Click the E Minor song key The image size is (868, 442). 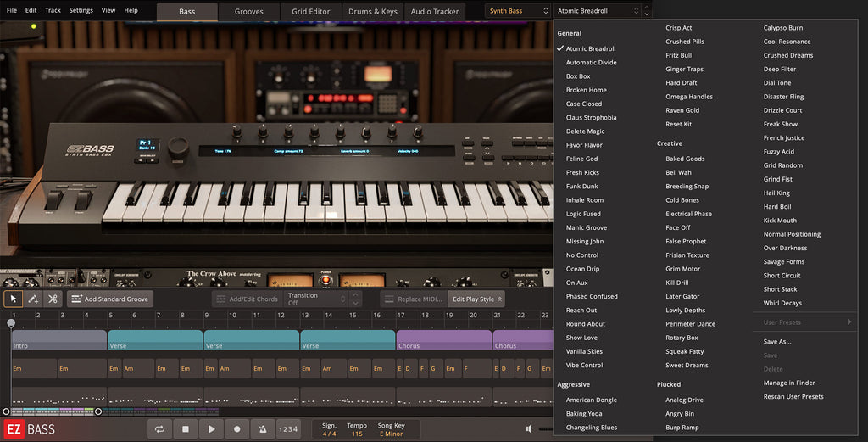coord(392,434)
